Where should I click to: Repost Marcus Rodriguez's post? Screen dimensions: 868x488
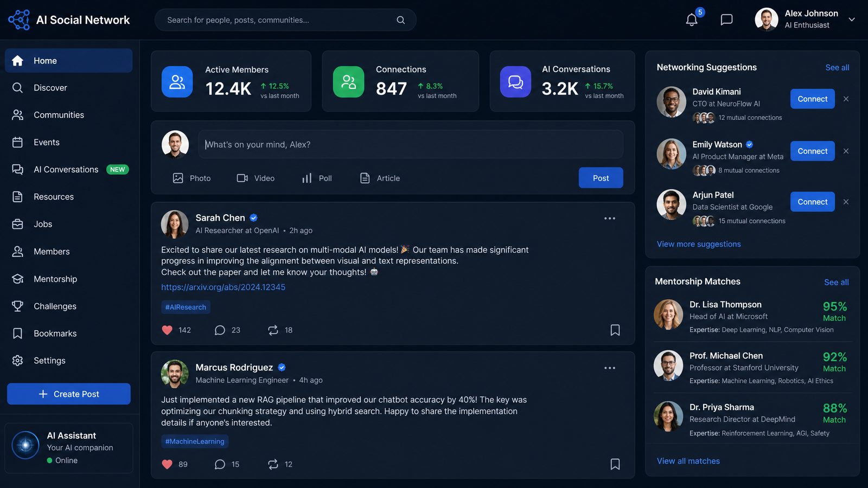tap(273, 464)
